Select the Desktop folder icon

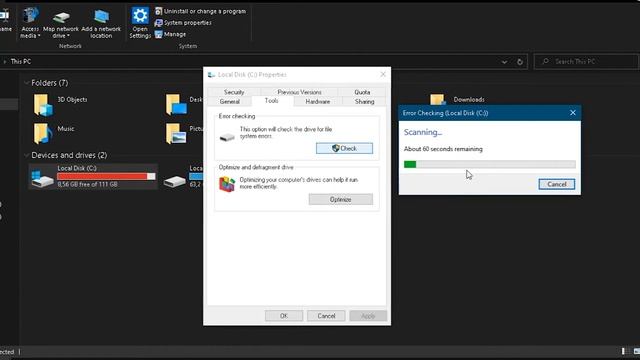click(176, 104)
